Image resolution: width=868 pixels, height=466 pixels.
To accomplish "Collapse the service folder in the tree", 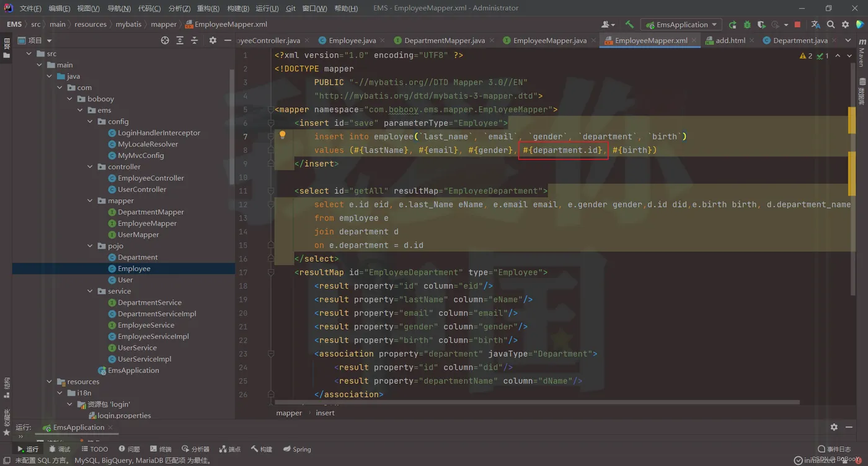I will (x=90, y=291).
